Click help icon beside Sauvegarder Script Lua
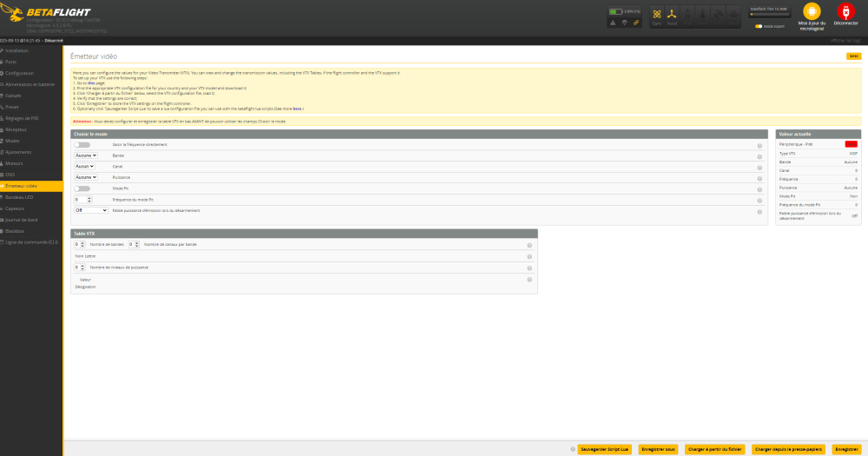The width and height of the screenshot is (868, 456). coord(573,449)
